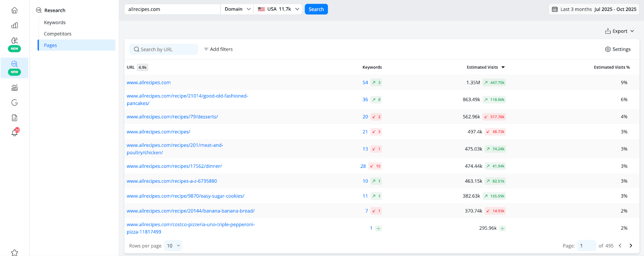Sort by Estimated Visits arrow

(503, 67)
